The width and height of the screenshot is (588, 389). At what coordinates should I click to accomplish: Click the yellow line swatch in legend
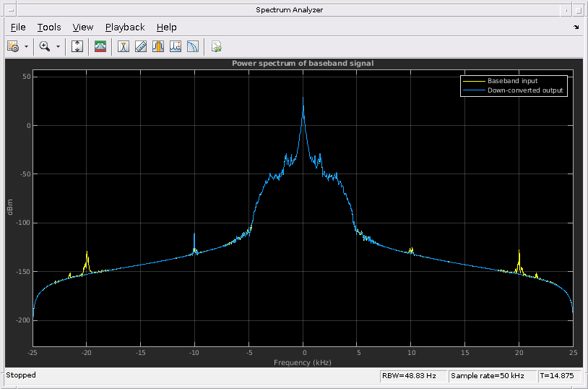pyautogui.click(x=474, y=81)
